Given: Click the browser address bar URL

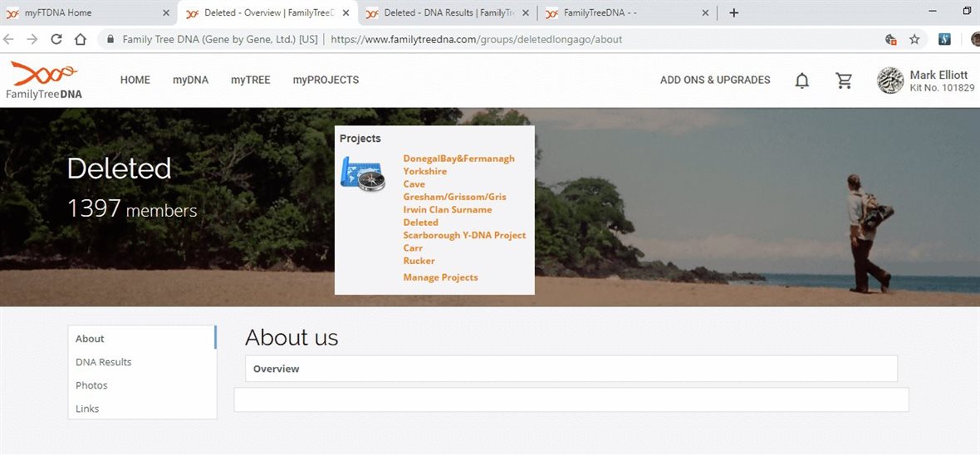Looking at the screenshot, I should coord(476,39).
